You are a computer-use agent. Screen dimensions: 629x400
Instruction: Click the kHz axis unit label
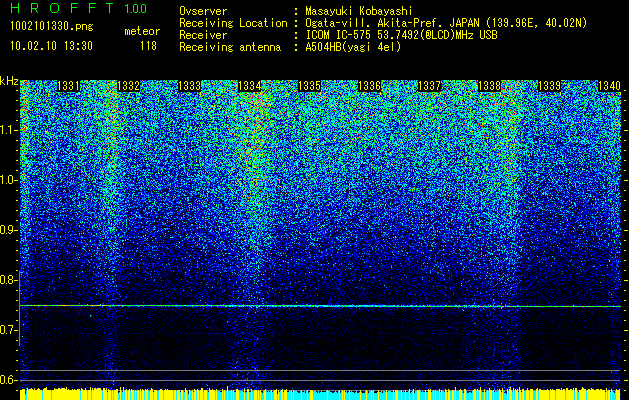point(9,81)
